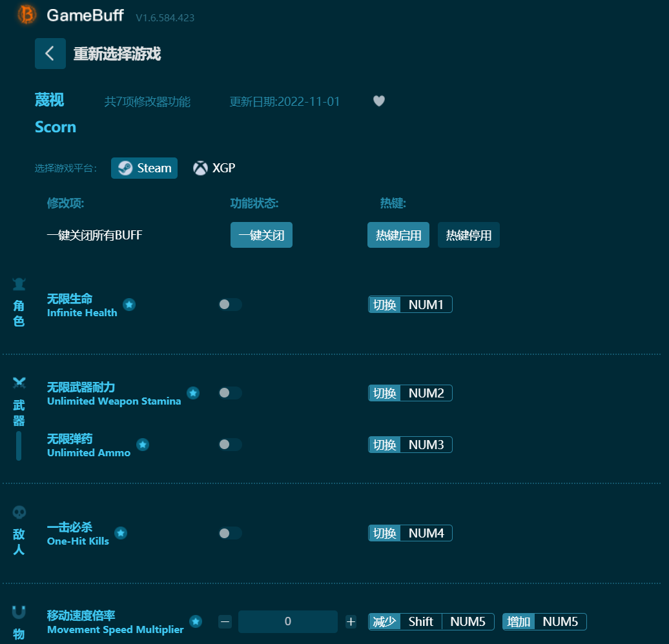Click the 切换 label for NUM3
The width and height of the screenshot is (669, 644).
click(384, 445)
